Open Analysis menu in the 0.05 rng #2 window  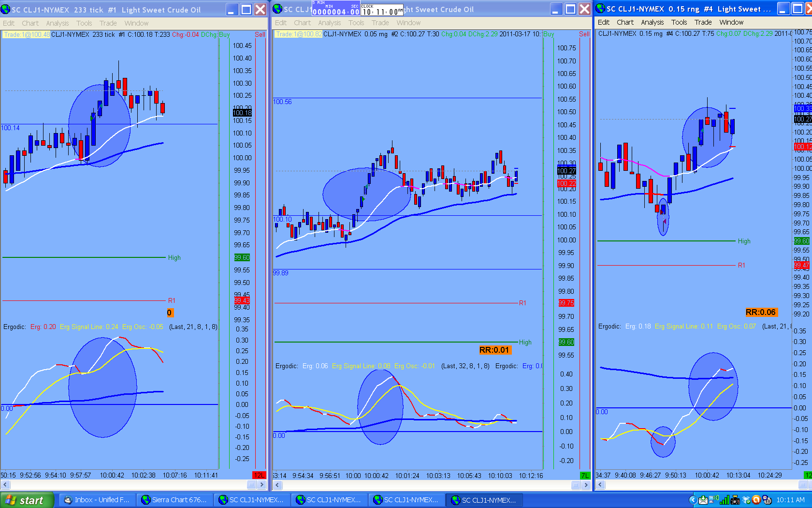(330, 23)
